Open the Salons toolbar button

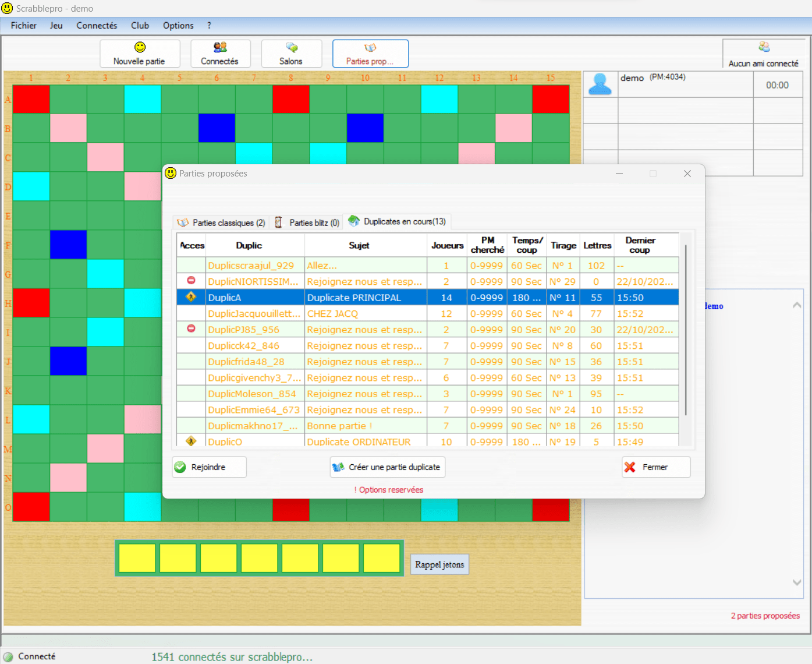(291, 54)
